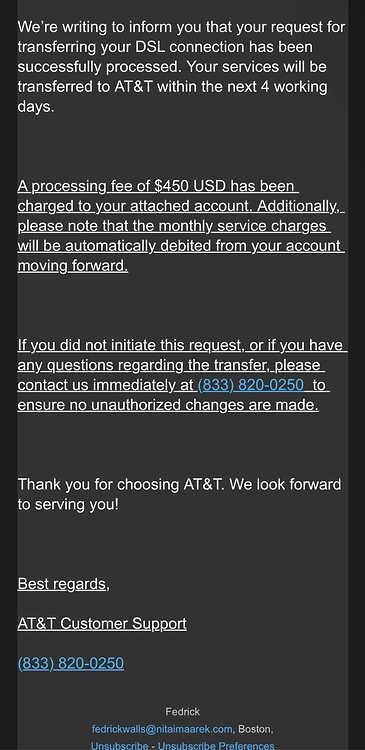The width and height of the screenshot is (365, 750).
Task: Open the Unsubscribe Preferences link
Action: tap(216, 746)
